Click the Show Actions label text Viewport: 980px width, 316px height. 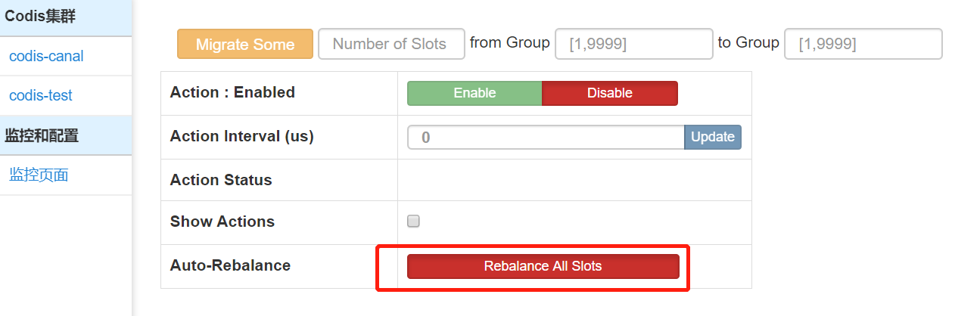click(x=222, y=222)
